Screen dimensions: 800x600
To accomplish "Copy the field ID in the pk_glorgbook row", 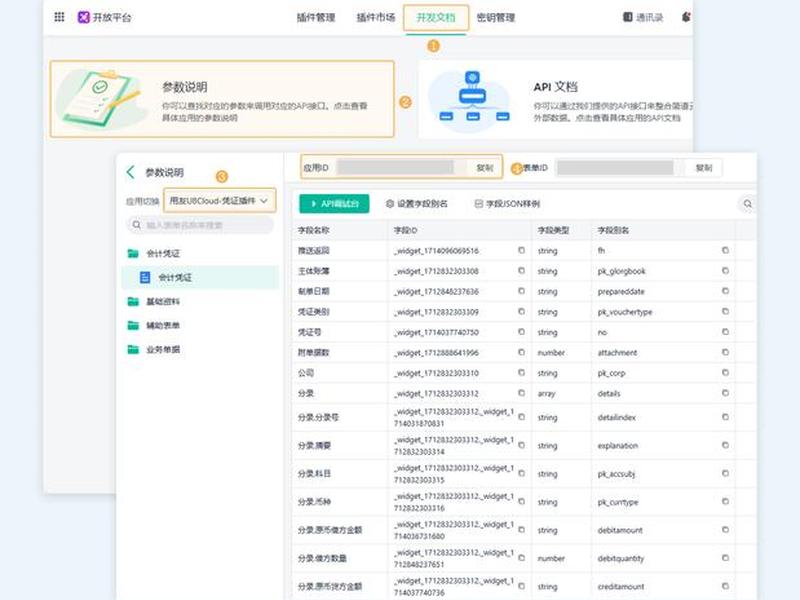I will 521,271.
